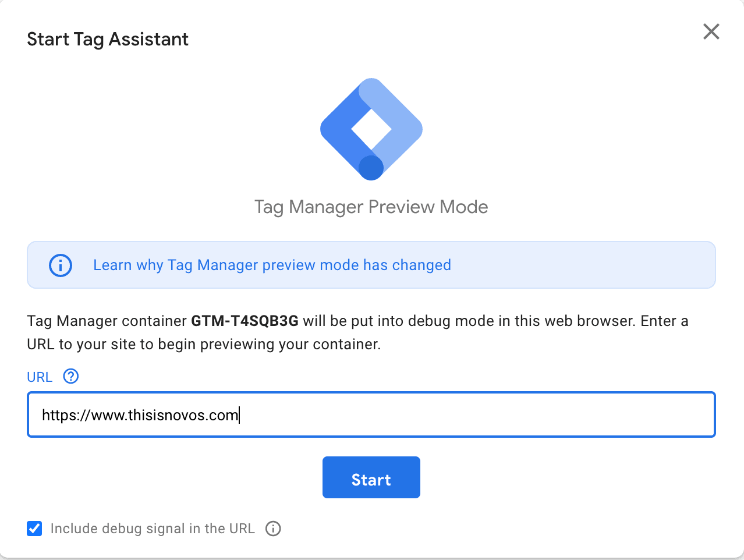The height and width of the screenshot is (560, 744).
Task: Click the URL input field
Action: point(371,414)
